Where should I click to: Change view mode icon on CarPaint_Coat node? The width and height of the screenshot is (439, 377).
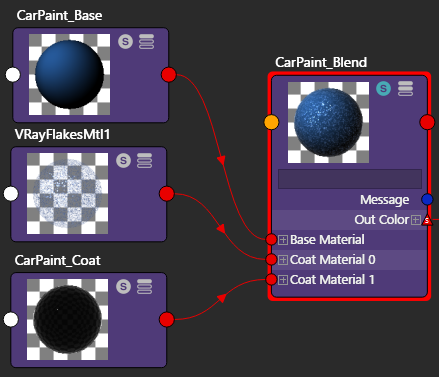tap(144, 286)
